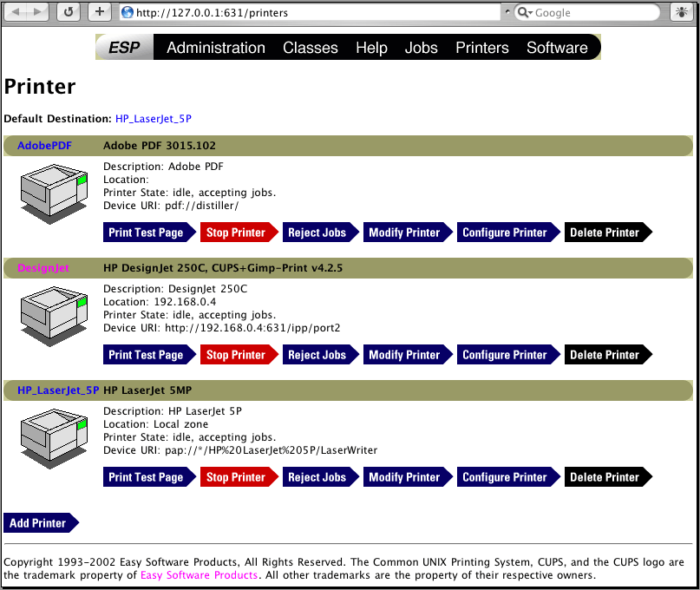This screenshot has width=700, height=590.
Task: Go forward with the browser forward arrow
Action: (x=39, y=12)
